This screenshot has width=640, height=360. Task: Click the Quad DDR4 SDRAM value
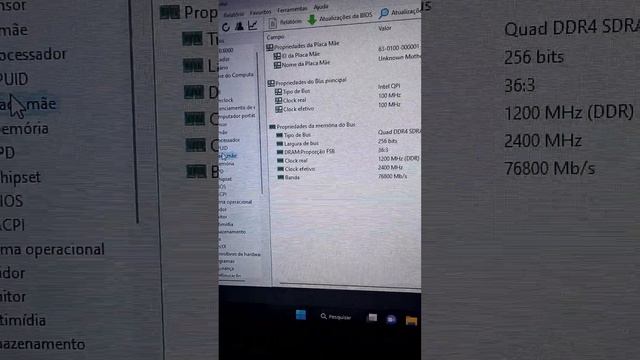[399, 132]
